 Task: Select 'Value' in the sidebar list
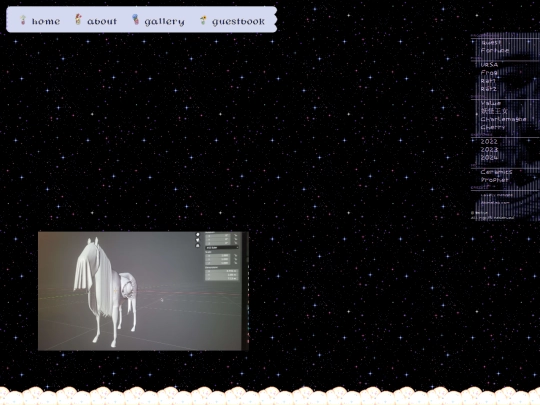pos(491,103)
